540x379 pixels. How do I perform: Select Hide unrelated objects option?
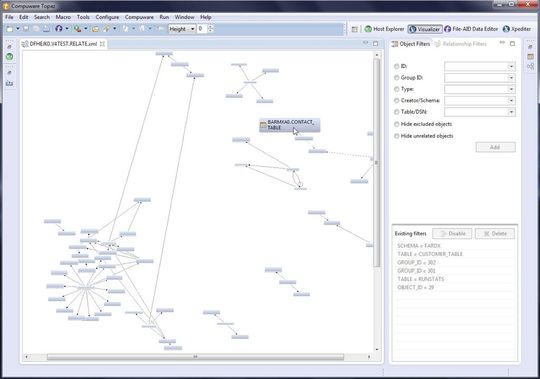(x=397, y=136)
